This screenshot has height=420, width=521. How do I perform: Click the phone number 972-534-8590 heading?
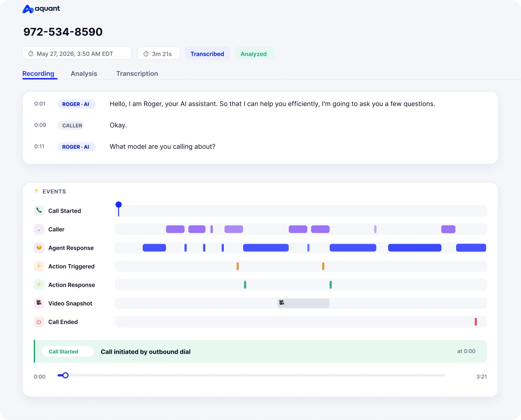coord(63,32)
